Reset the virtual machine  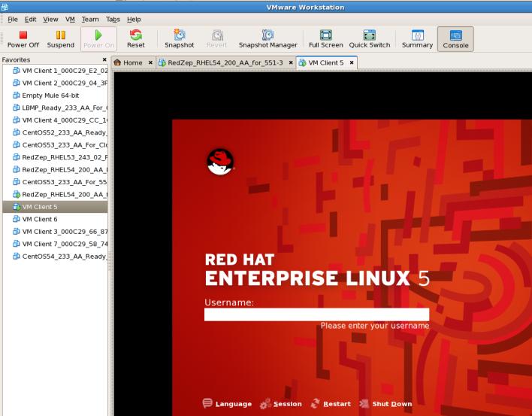[x=136, y=39]
